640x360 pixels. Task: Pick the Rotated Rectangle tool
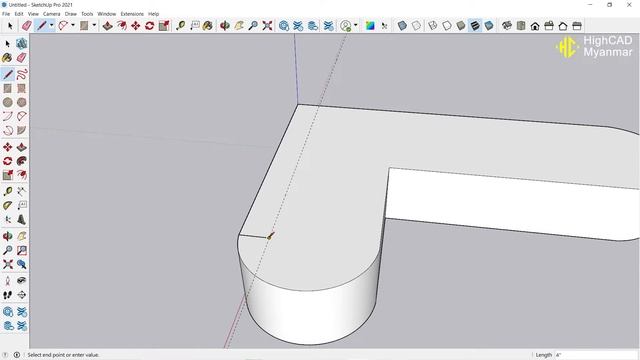(22, 89)
